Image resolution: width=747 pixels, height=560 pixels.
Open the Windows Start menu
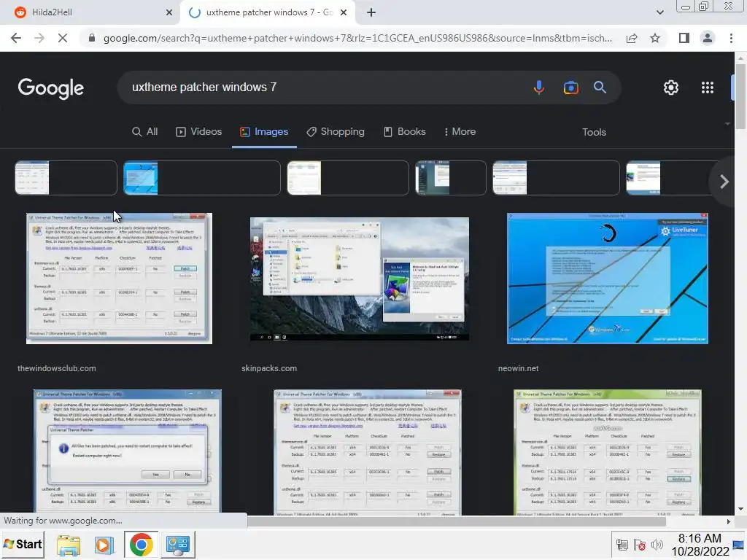(23, 544)
